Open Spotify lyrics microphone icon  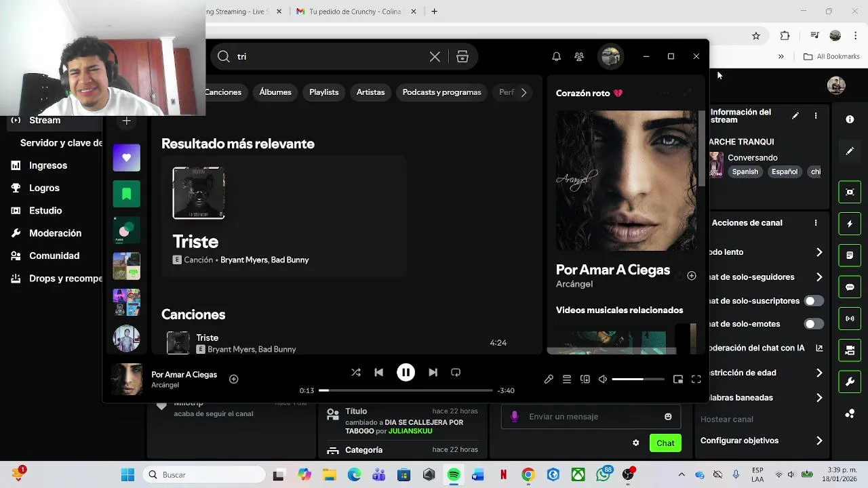click(x=549, y=380)
